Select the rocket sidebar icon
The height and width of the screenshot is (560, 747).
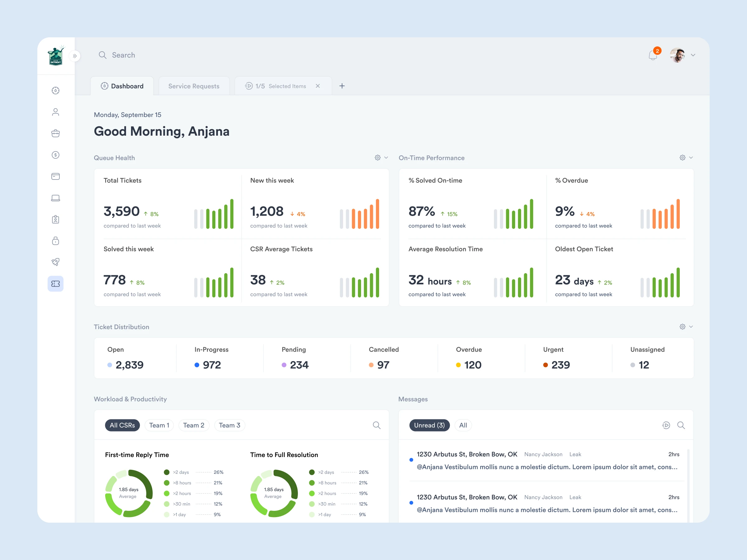point(56,262)
